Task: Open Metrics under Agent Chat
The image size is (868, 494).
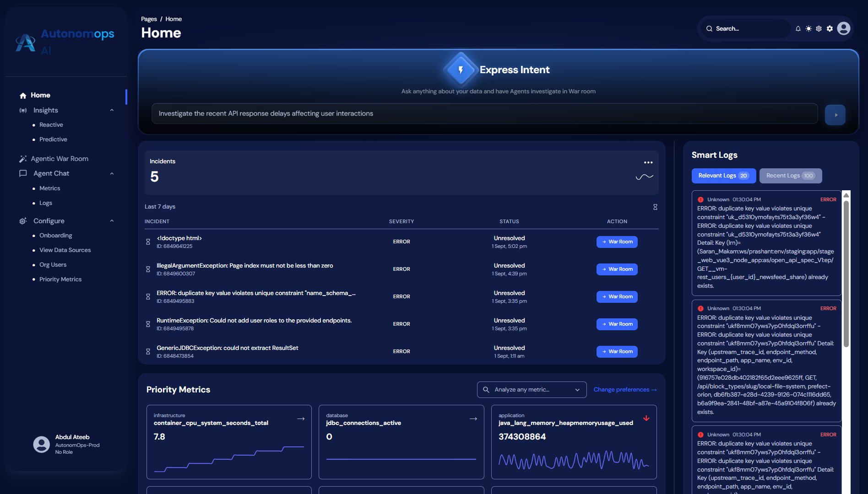Action: (x=50, y=188)
